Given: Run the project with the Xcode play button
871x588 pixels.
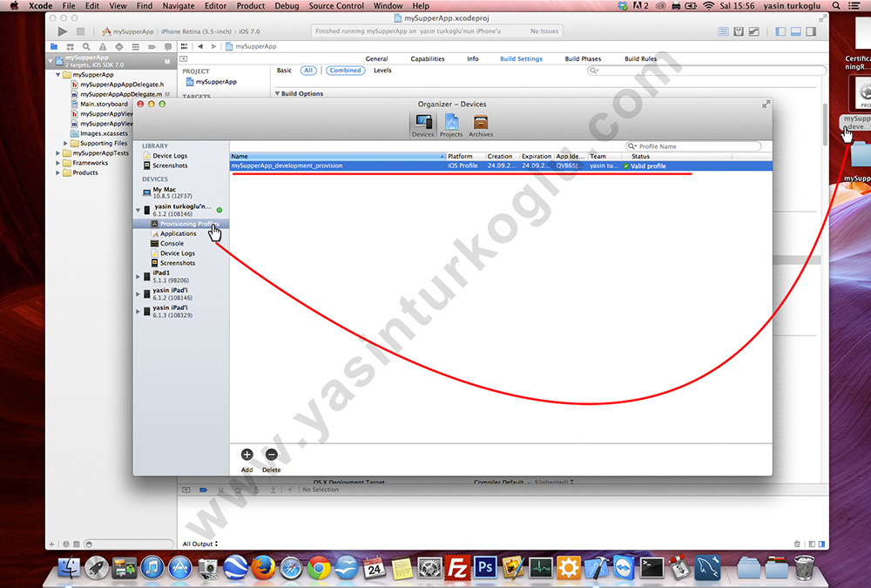Looking at the screenshot, I should (63, 31).
